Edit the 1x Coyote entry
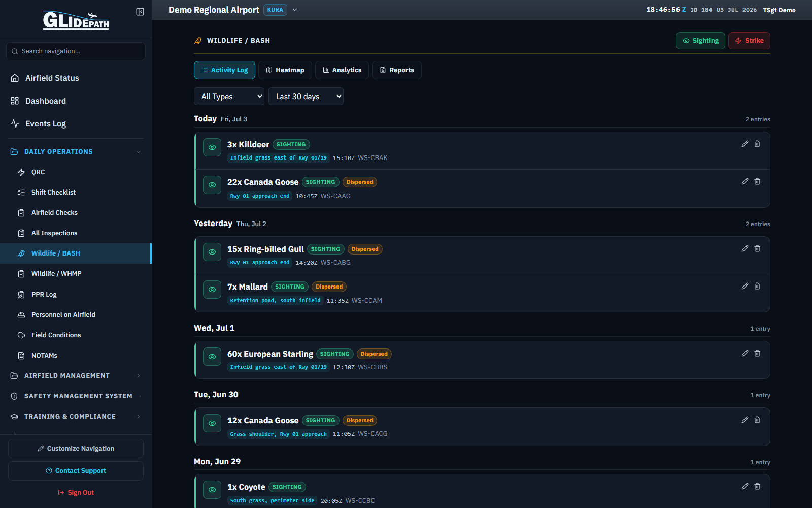The height and width of the screenshot is (508, 812). (745, 486)
